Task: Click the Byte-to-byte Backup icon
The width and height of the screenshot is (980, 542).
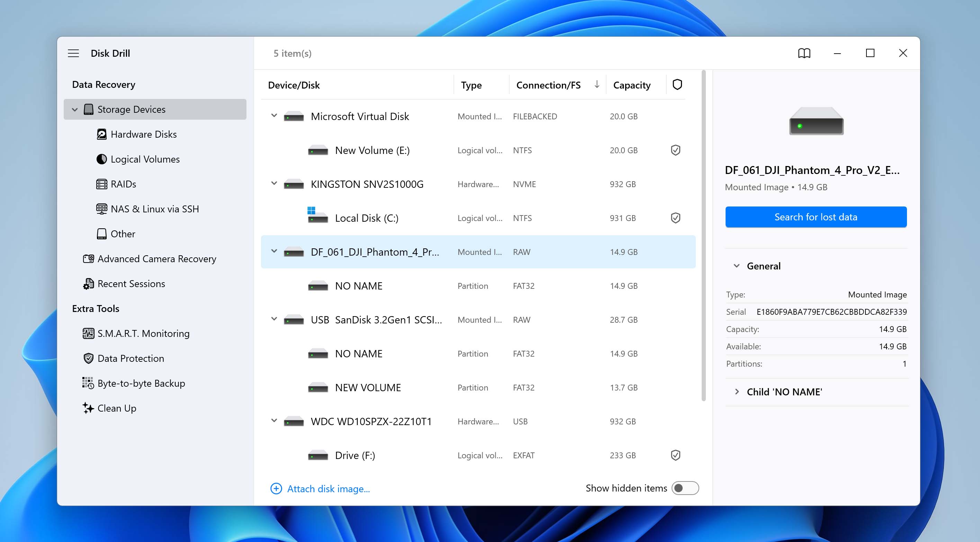Action: (88, 383)
